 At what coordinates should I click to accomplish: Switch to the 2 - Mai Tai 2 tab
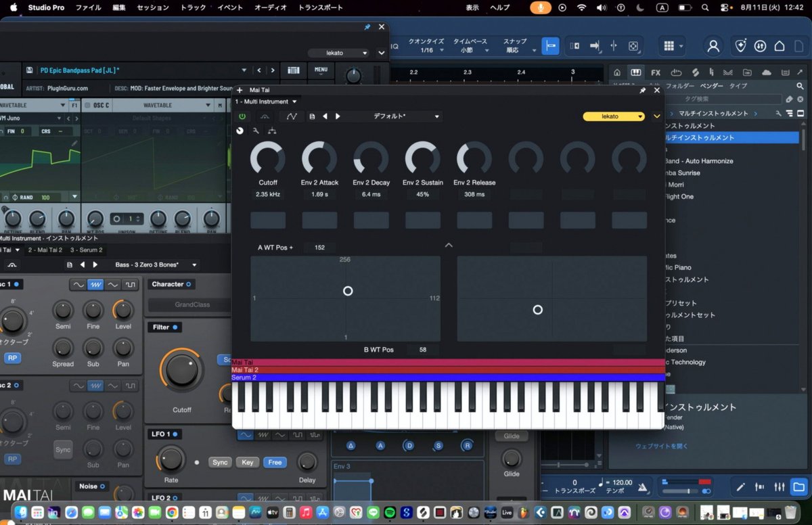click(x=45, y=250)
